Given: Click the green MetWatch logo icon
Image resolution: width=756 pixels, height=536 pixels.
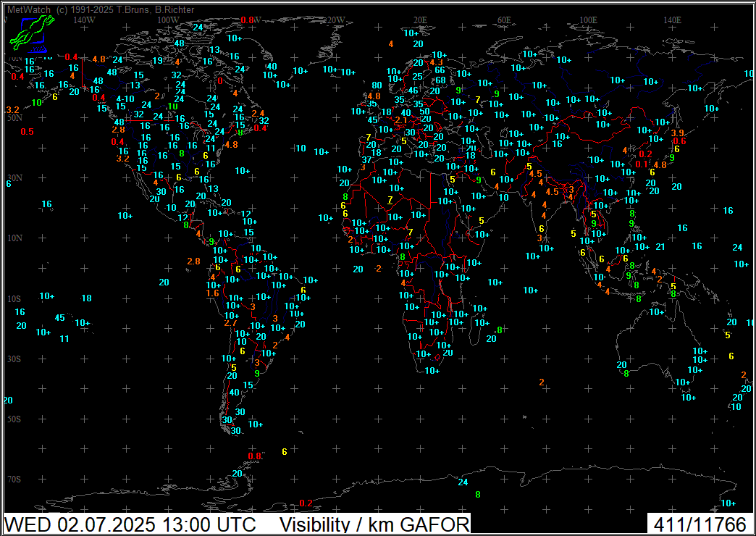Looking at the screenshot, I should coord(32,33).
